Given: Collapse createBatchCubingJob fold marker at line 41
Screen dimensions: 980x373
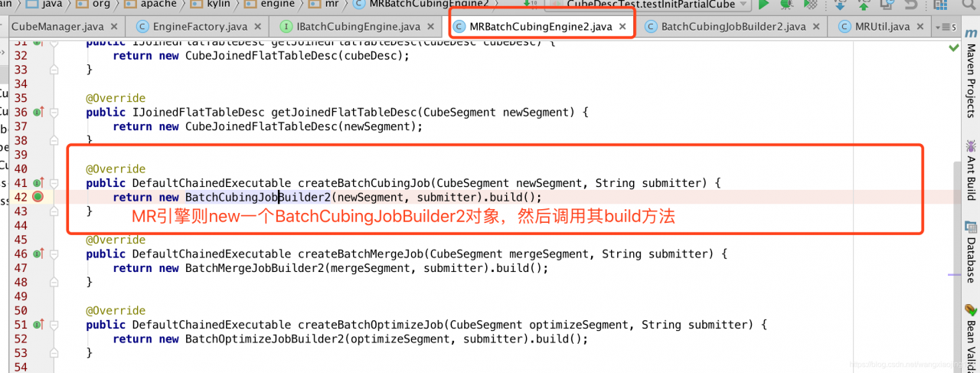Looking at the screenshot, I should click(x=54, y=183).
